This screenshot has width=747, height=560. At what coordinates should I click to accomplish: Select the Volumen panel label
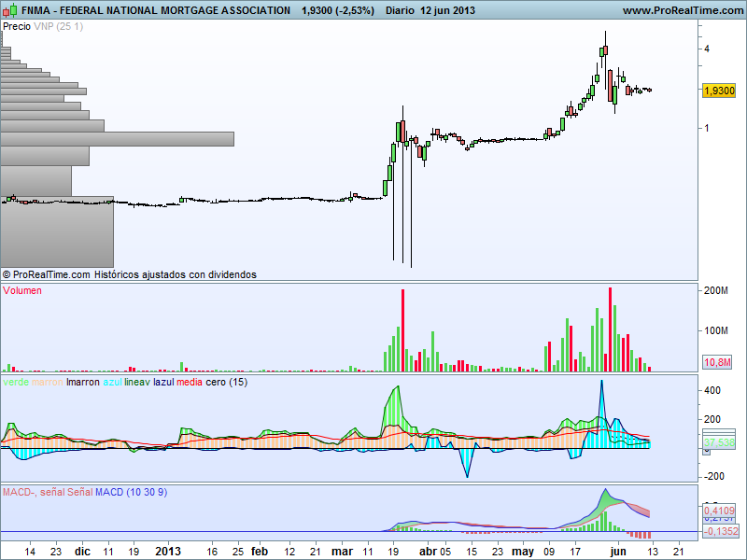tap(22, 290)
